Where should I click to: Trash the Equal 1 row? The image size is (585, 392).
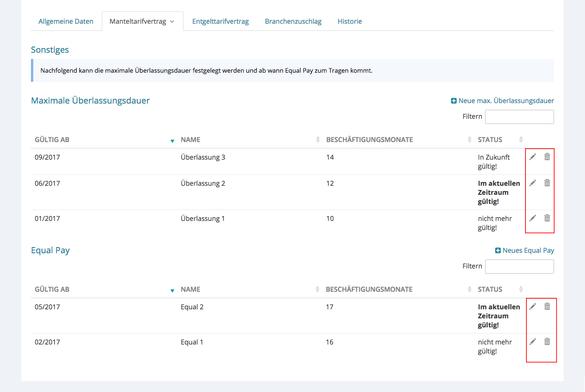point(547,342)
